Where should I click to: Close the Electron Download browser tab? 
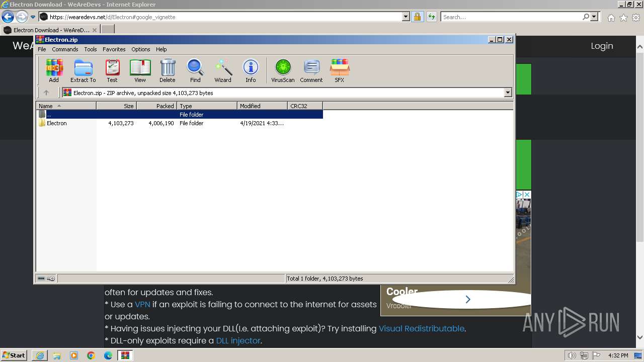tap(95, 30)
